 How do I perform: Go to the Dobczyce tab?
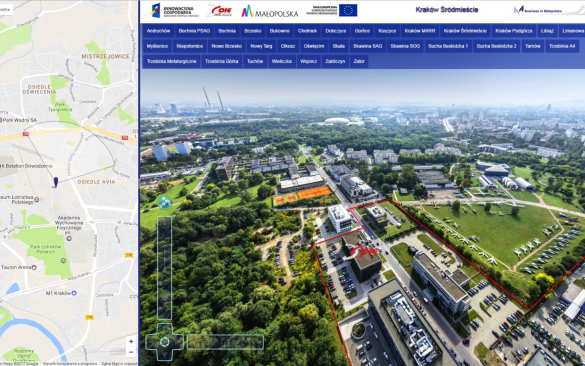[x=336, y=31]
